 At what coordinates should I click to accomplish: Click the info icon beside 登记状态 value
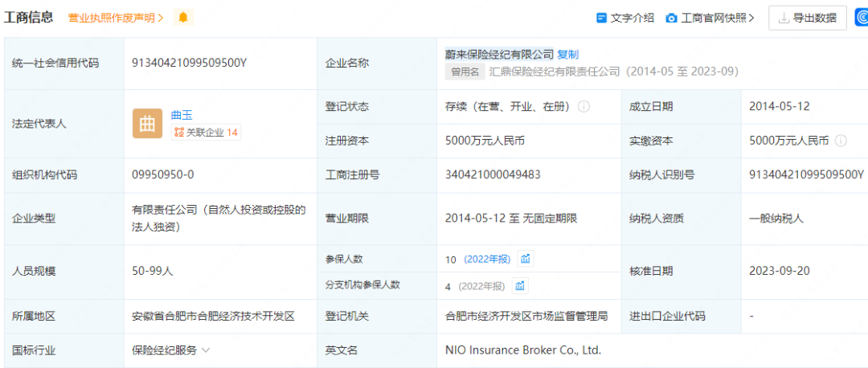(583, 107)
